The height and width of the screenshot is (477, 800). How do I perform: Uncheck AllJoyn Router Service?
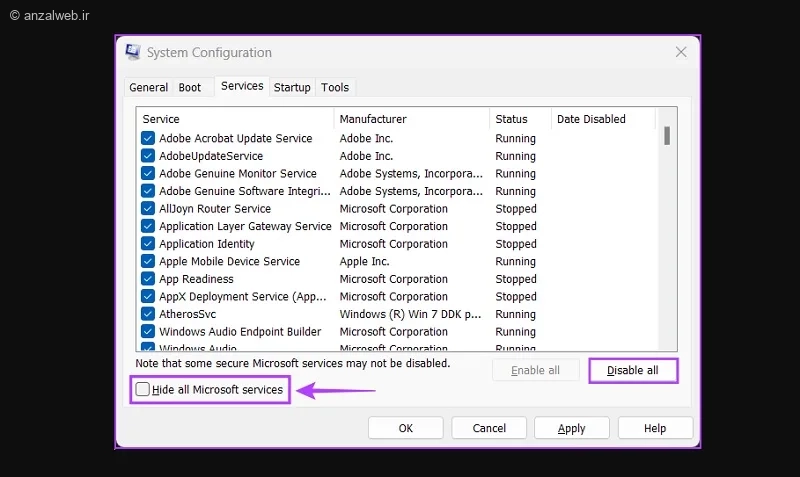147,209
